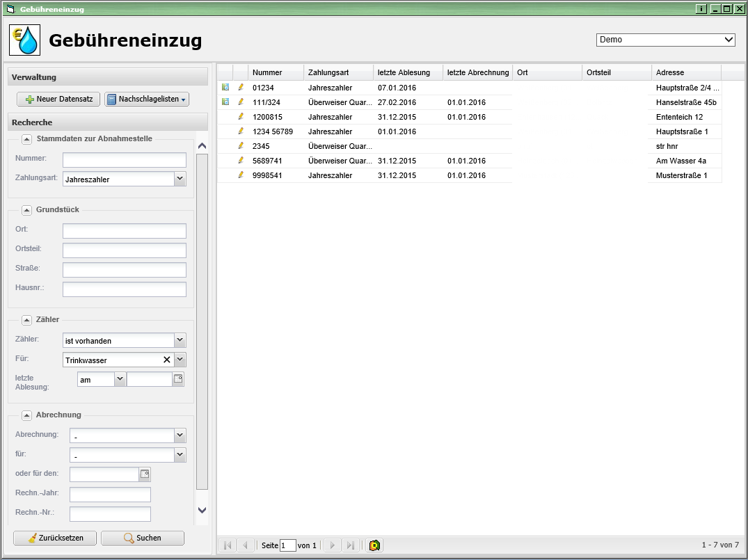Clear the Trinkwasser selection with X
The width and height of the screenshot is (748, 560).
166,360
